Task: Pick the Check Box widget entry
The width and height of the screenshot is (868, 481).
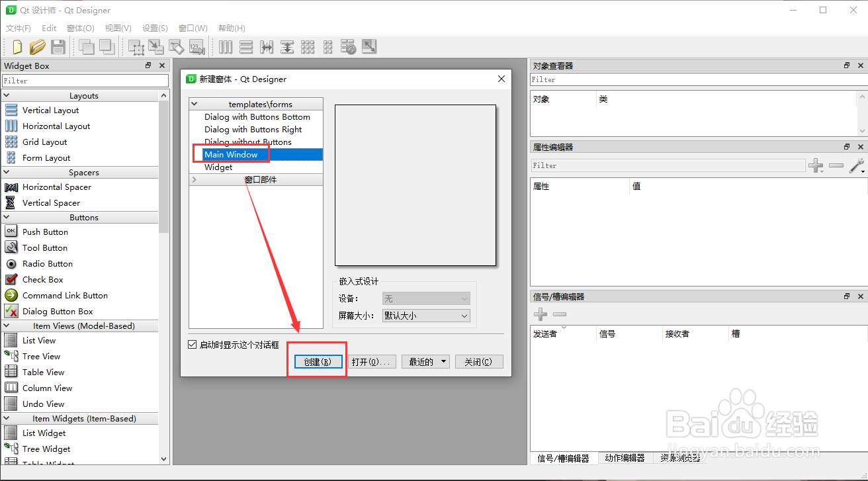Action: pos(43,279)
